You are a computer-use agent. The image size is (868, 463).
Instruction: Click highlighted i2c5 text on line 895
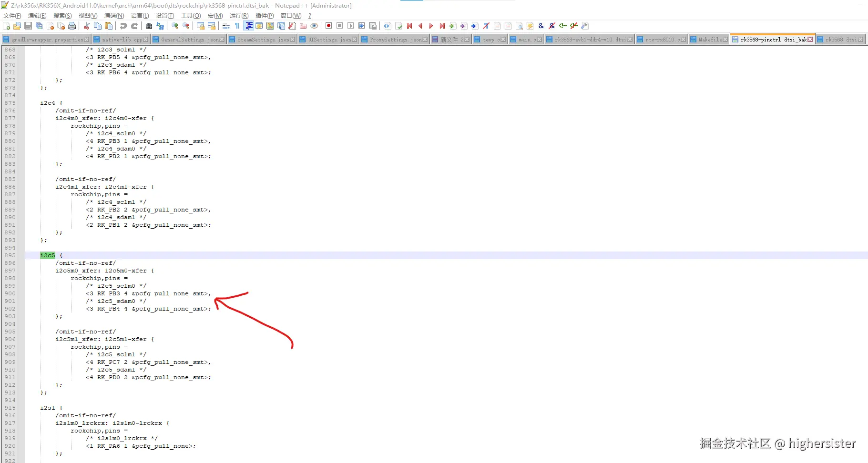pos(48,255)
